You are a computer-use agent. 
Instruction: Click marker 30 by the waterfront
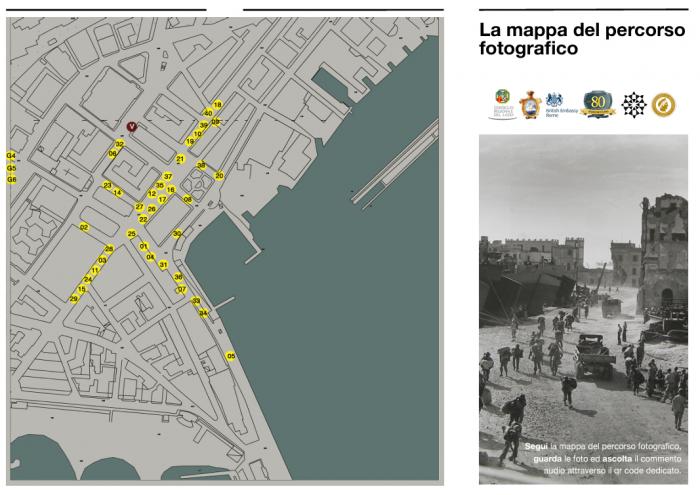[x=177, y=233]
